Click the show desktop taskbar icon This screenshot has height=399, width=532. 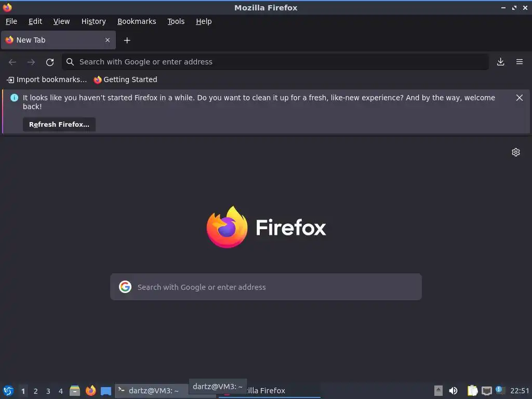tap(106, 391)
